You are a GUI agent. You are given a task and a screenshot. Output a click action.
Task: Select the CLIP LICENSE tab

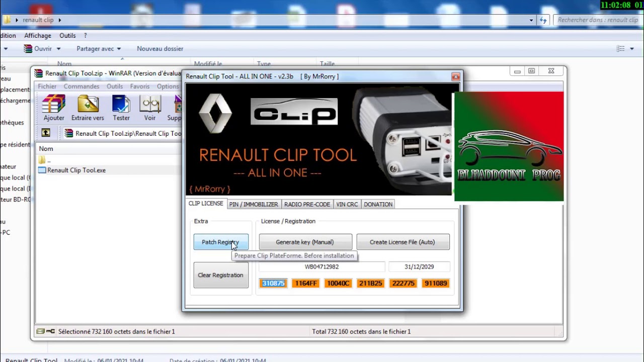point(206,204)
